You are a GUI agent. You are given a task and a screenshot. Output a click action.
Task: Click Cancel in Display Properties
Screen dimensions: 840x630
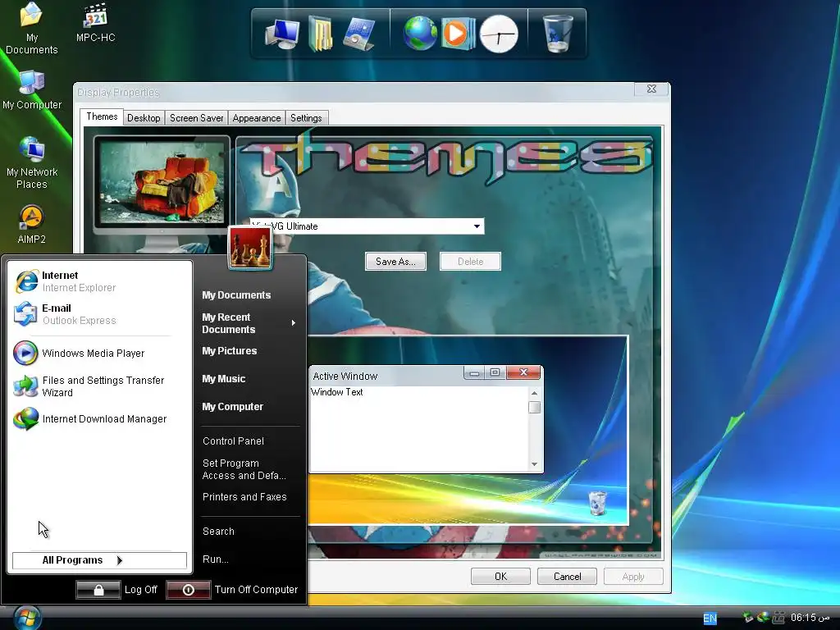pyautogui.click(x=567, y=577)
